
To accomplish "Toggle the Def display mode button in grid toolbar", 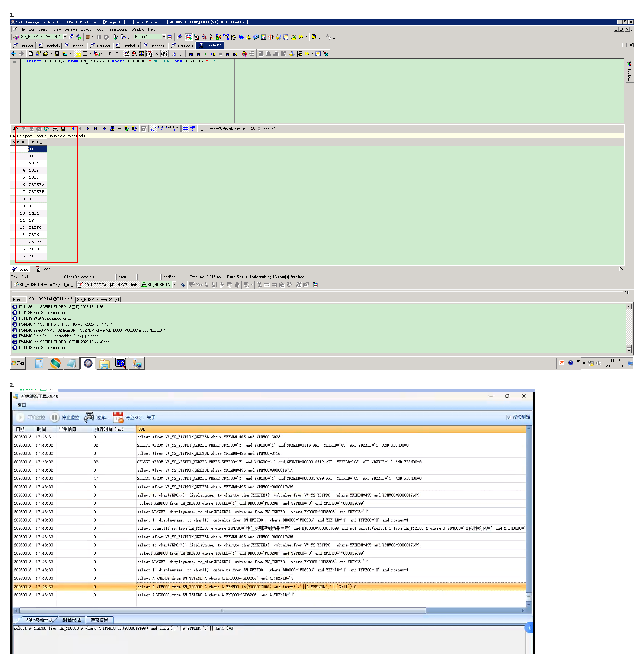I will click(x=153, y=129).
